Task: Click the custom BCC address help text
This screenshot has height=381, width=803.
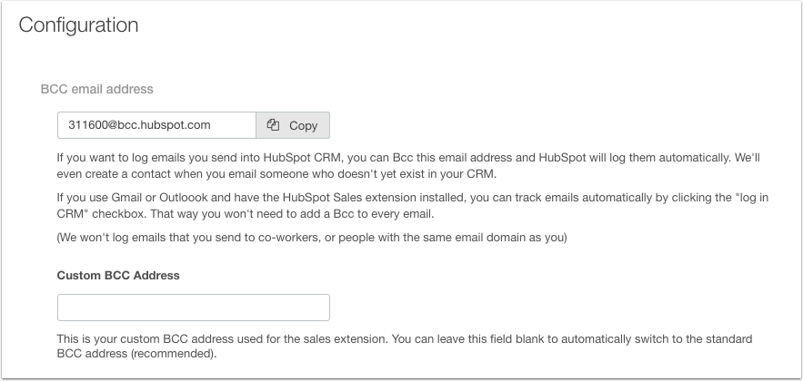Action: (x=405, y=346)
